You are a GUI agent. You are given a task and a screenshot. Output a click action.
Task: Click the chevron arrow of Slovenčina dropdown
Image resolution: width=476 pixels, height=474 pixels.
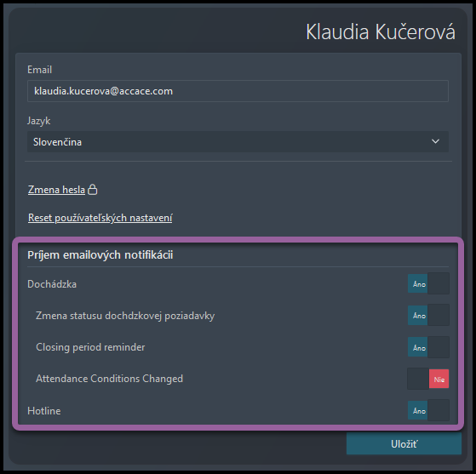(435, 141)
